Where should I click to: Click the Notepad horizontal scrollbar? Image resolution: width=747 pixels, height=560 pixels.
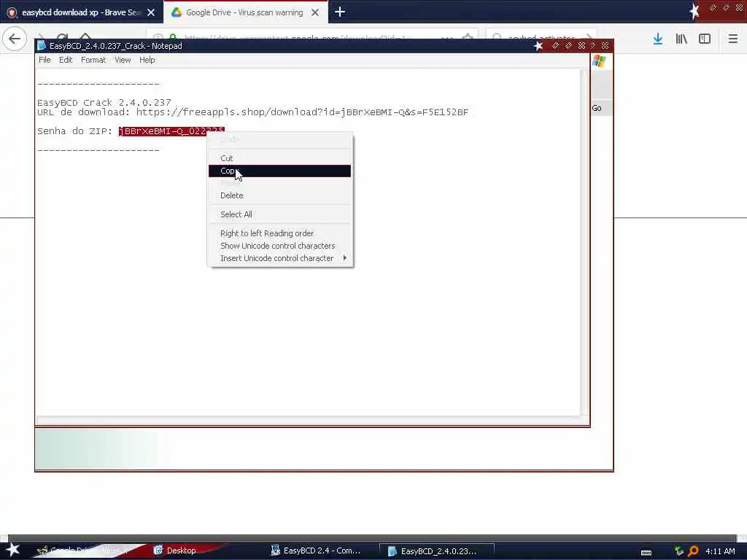point(309,420)
